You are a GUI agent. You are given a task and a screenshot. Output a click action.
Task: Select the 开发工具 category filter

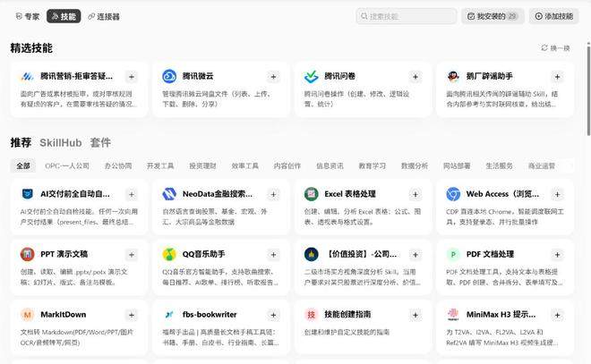coord(160,165)
